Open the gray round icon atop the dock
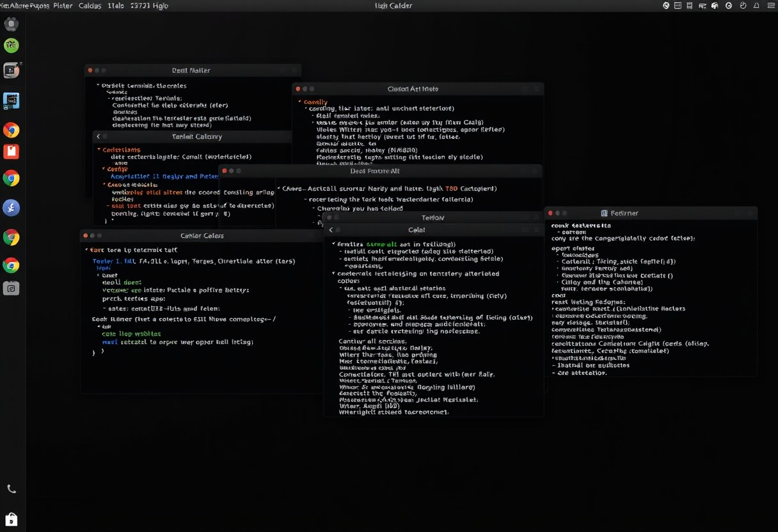This screenshot has width=778, height=532. tap(12, 24)
